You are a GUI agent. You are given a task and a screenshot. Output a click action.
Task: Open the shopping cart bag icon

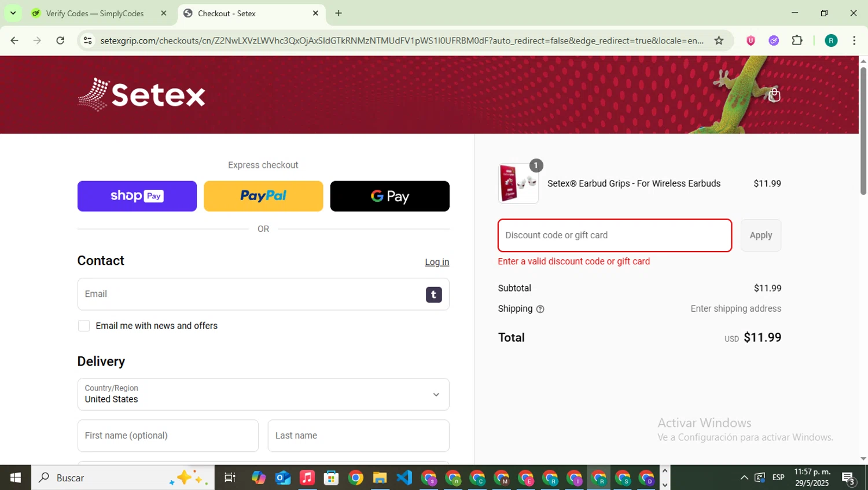(774, 94)
